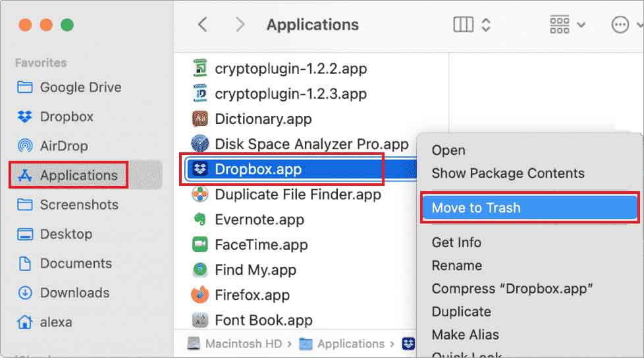
Task: Select Move to Trash
Action: tap(529, 208)
